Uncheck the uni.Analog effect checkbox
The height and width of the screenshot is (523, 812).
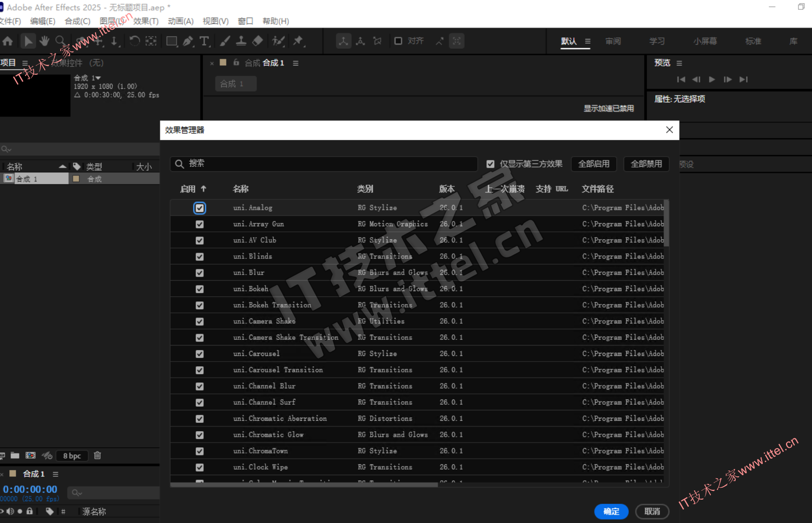click(199, 208)
